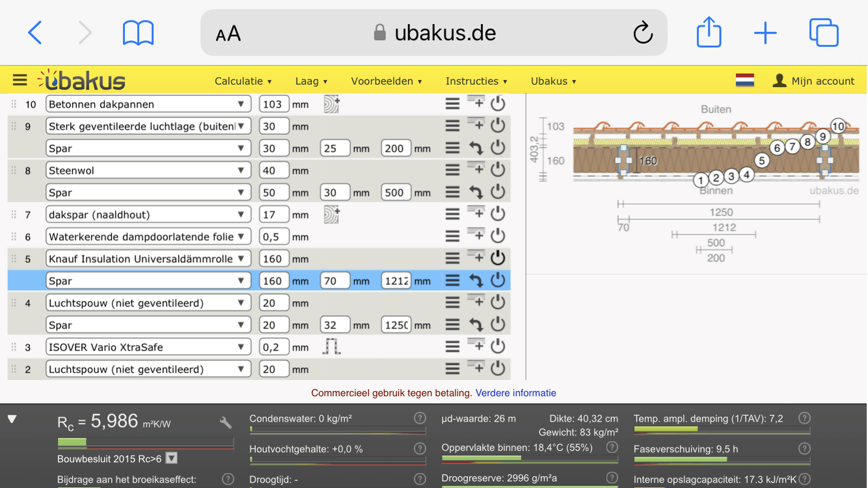Add layer above Waterkerende folie
This screenshot has width=868, height=488.
tap(476, 234)
